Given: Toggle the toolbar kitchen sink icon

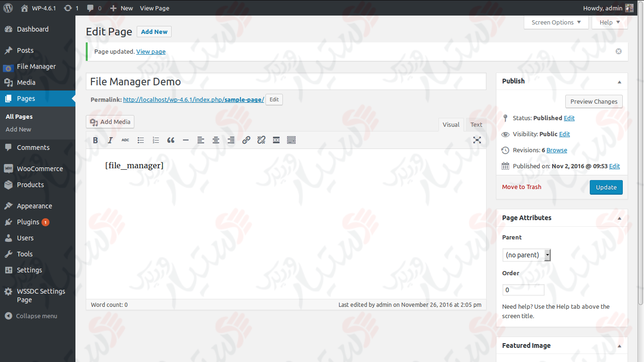Looking at the screenshot, I should (x=291, y=140).
